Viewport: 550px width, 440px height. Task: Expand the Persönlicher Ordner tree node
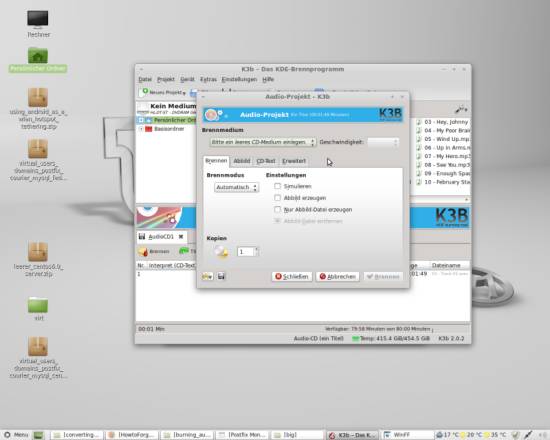click(x=141, y=120)
